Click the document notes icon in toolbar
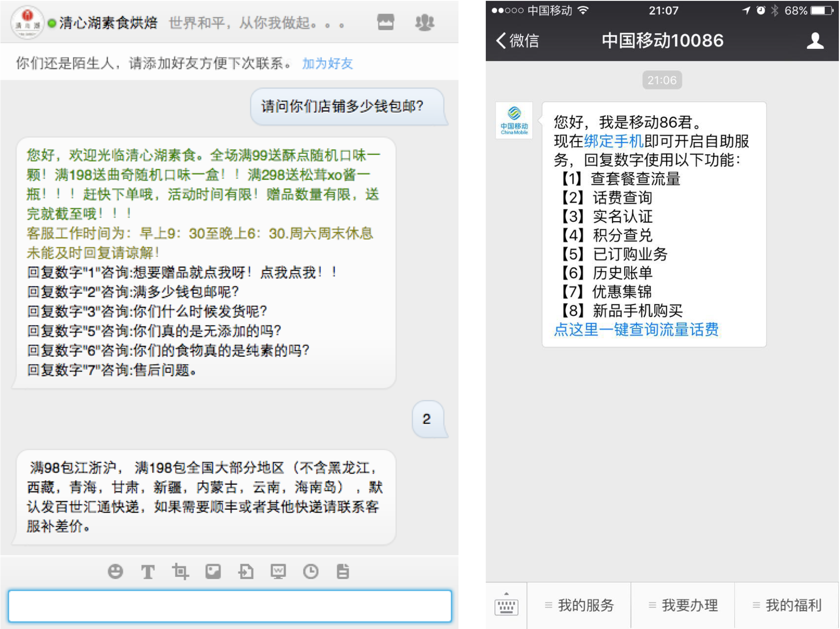 342,571
